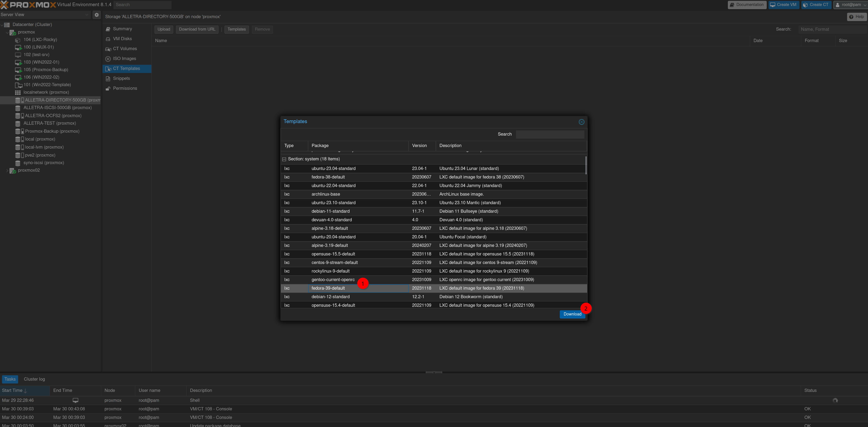Open the Permissions lock icon
The width and height of the screenshot is (868, 427).
coord(108,88)
